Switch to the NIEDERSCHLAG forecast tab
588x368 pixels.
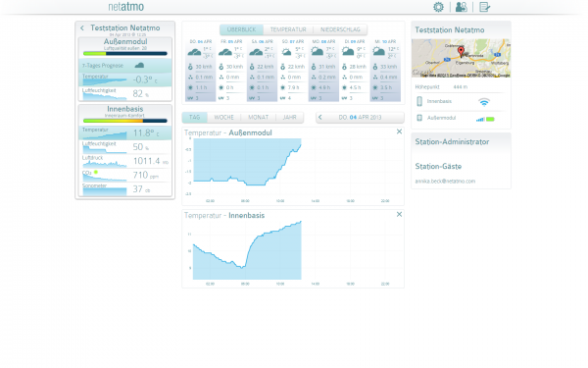(x=340, y=29)
